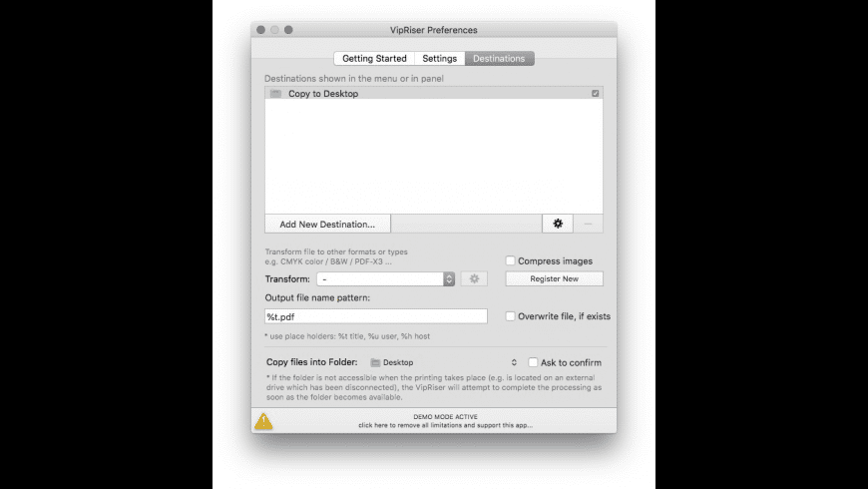The width and height of the screenshot is (868, 489).
Task: Switch to the Settings tab
Action: tap(440, 58)
